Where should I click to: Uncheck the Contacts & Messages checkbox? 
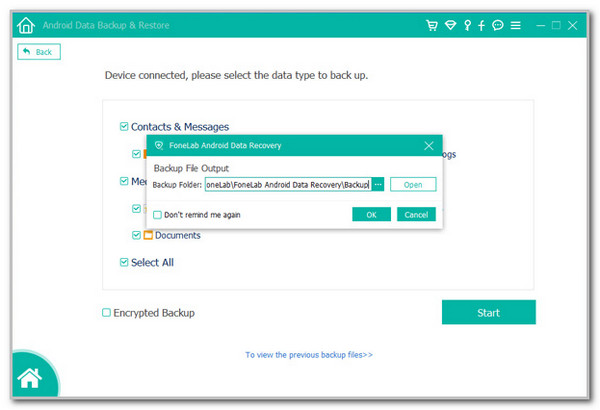pyautogui.click(x=124, y=127)
